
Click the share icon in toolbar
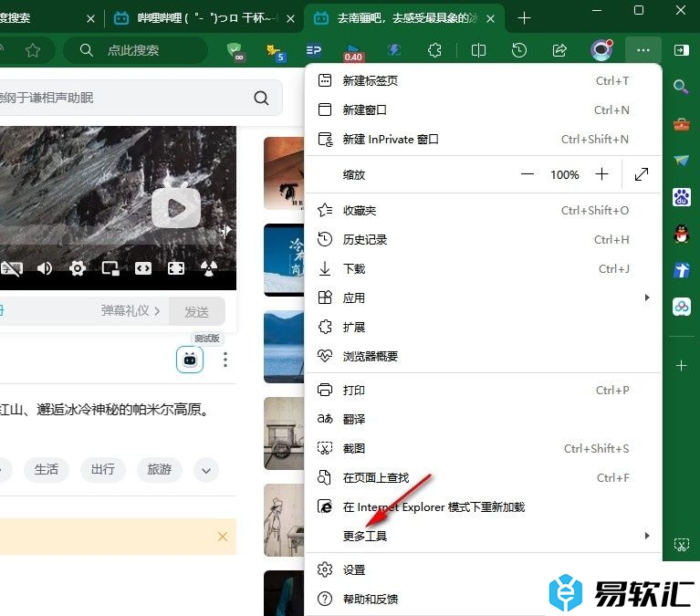pyautogui.click(x=559, y=50)
